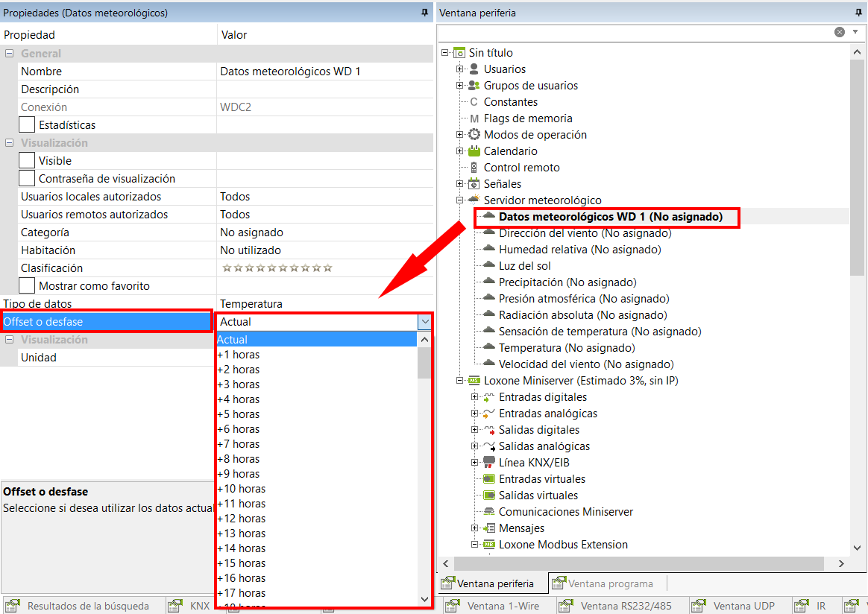Screen dimensions: 868x614
Task: Collapse the Servidor meteorológico tree node
Action: coord(460,200)
